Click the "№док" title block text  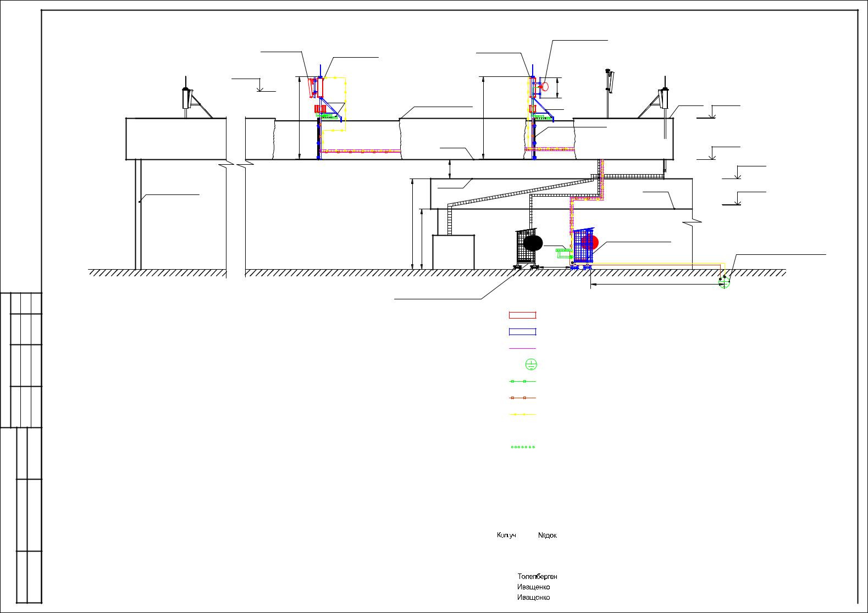click(x=548, y=535)
